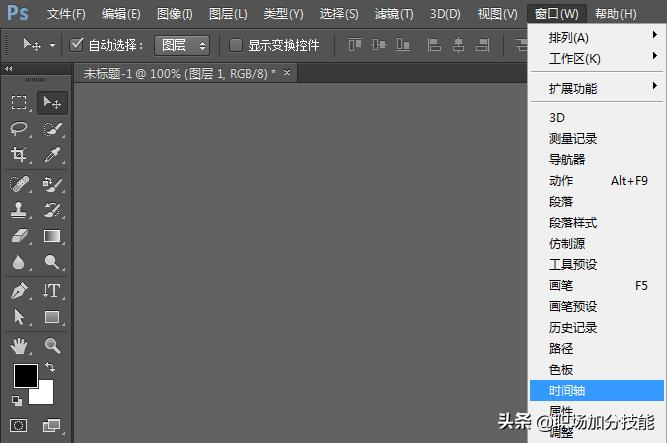Choose 路径 from the window menu
Image resolution: width=667 pixels, height=443 pixels.
pos(596,349)
